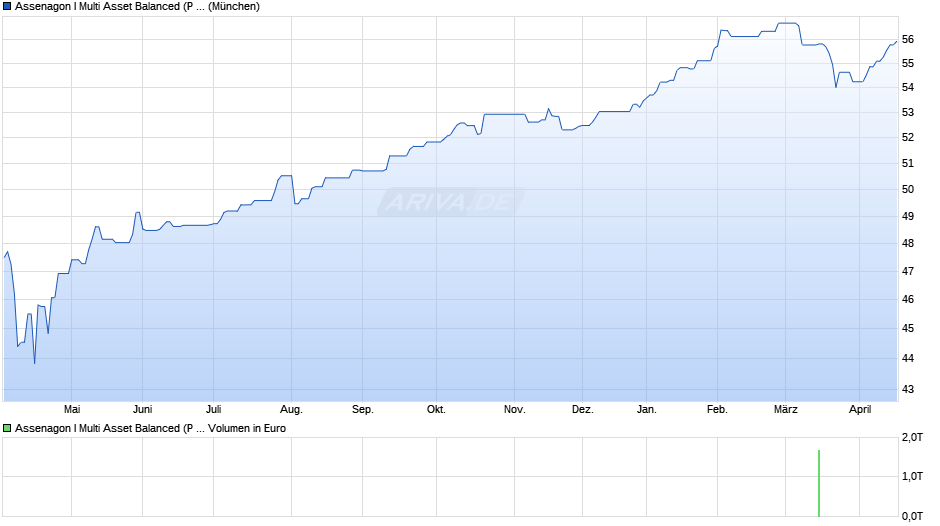Screen dimensions: 940x526
Task: Click the 52 price axis value
Action: tap(908, 137)
